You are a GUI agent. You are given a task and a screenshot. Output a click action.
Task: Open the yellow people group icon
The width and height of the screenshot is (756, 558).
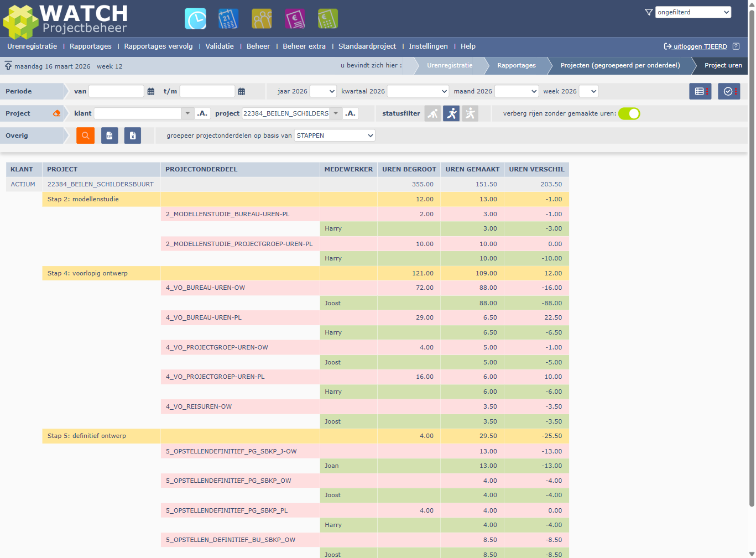[x=262, y=19]
